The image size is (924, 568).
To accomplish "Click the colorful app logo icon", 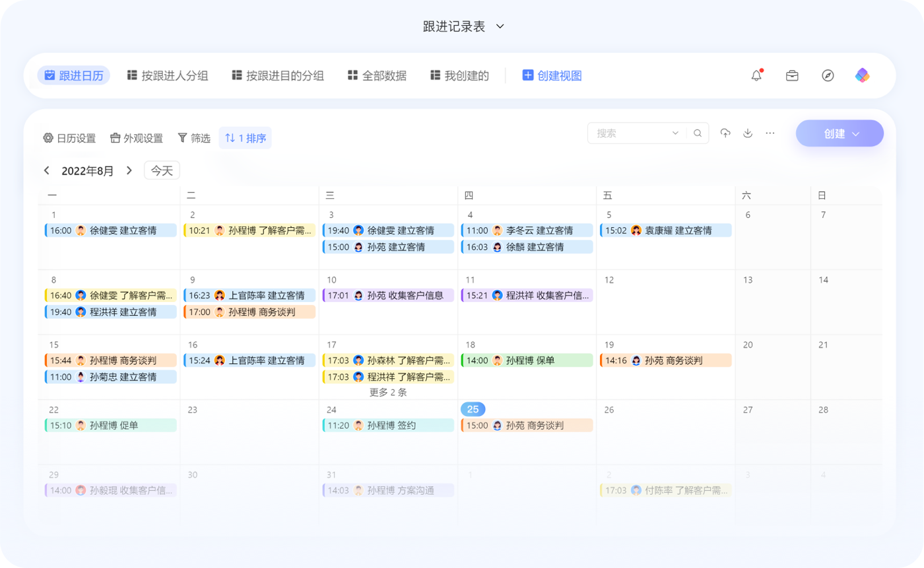I will (863, 75).
